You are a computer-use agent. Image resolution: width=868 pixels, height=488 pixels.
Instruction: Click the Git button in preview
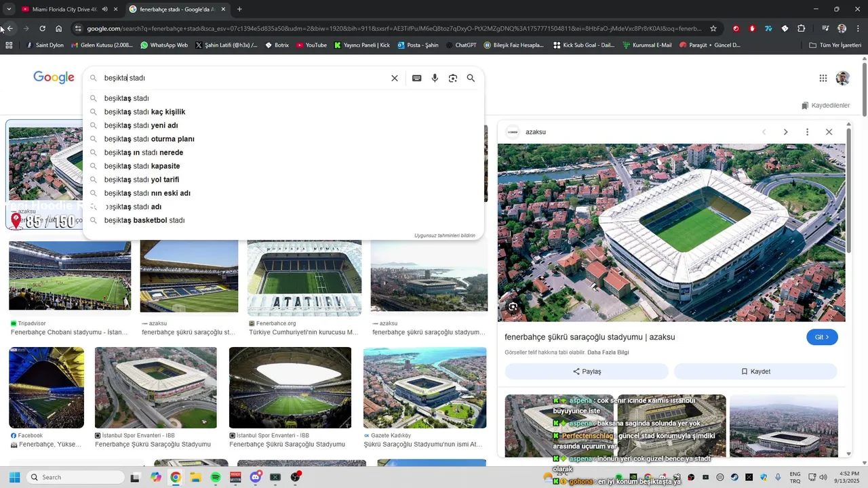coord(822,337)
